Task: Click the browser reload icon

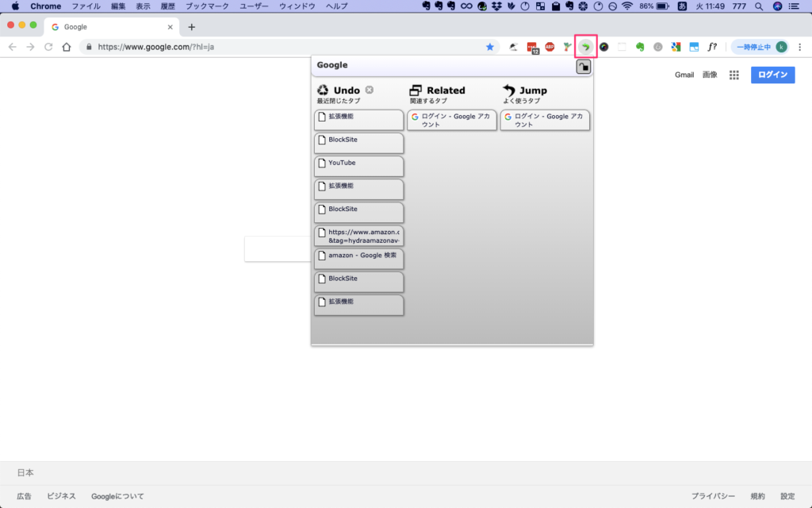Action: (49, 47)
